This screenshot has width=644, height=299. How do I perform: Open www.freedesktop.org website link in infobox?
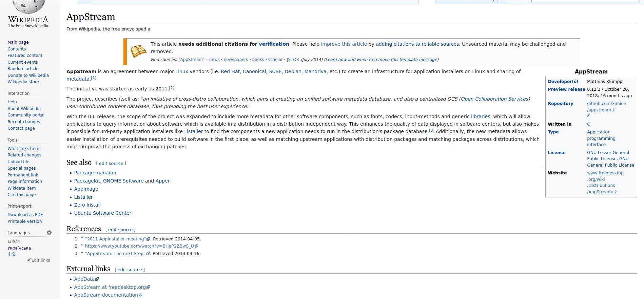click(605, 182)
